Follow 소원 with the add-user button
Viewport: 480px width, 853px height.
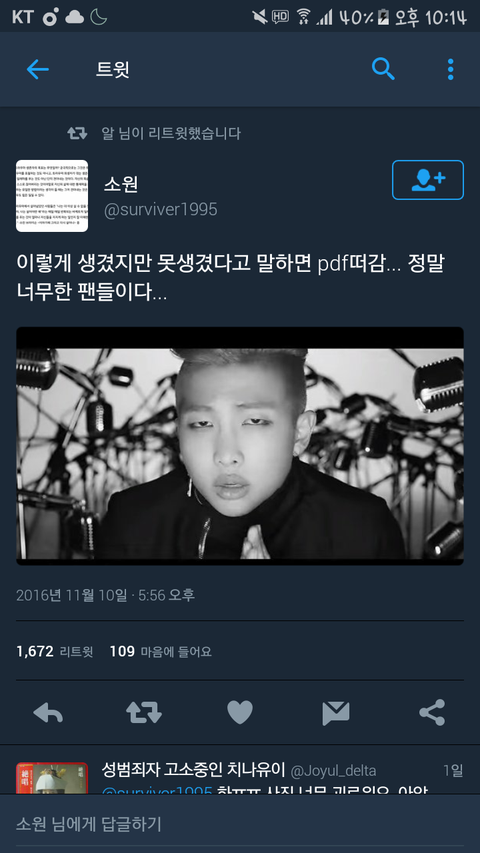tap(428, 180)
